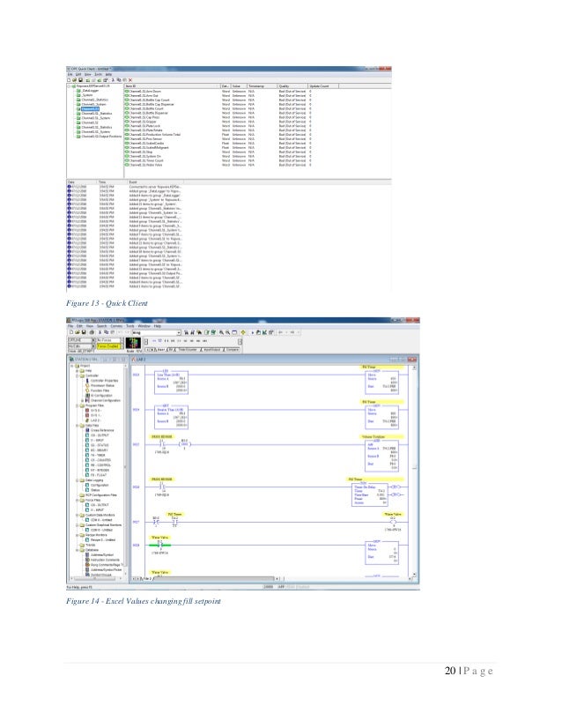Select B3 - BINARY data file
The height and width of the screenshot is (728, 562).
[99, 450]
